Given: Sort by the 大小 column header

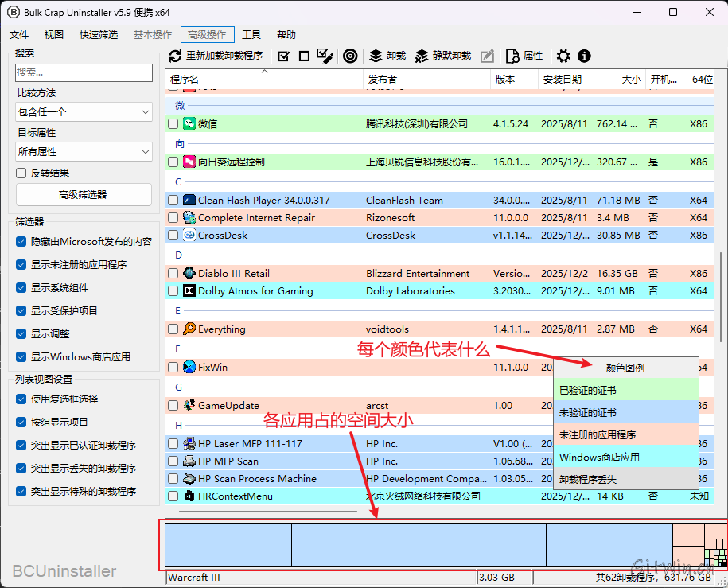Looking at the screenshot, I should click(x=619, y=80).
